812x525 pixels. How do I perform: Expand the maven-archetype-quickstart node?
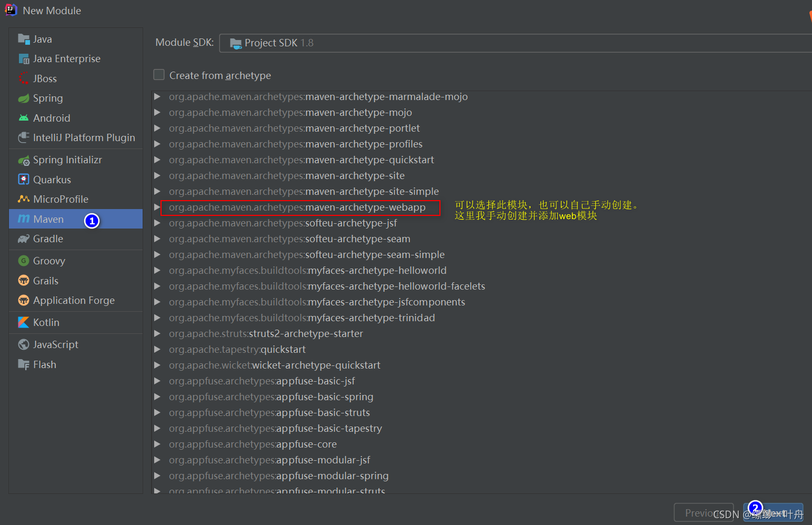(x=157, y=160)
